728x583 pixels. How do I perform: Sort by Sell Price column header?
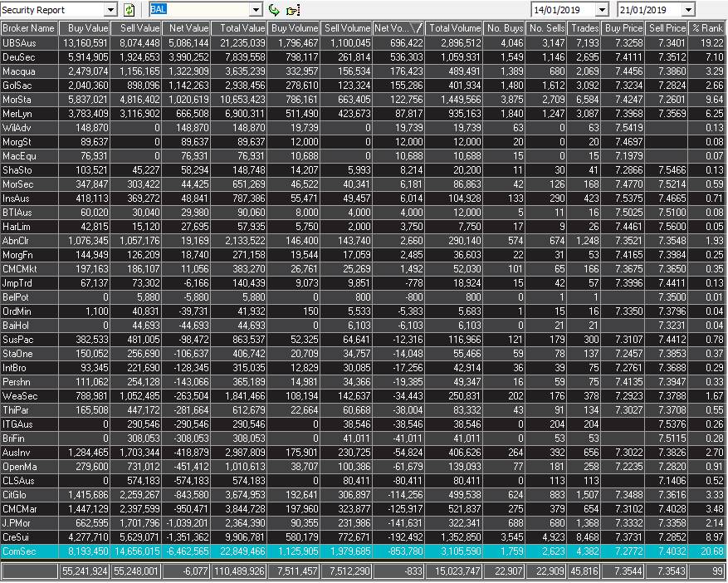pyautogui.click(x=667, y=28)
